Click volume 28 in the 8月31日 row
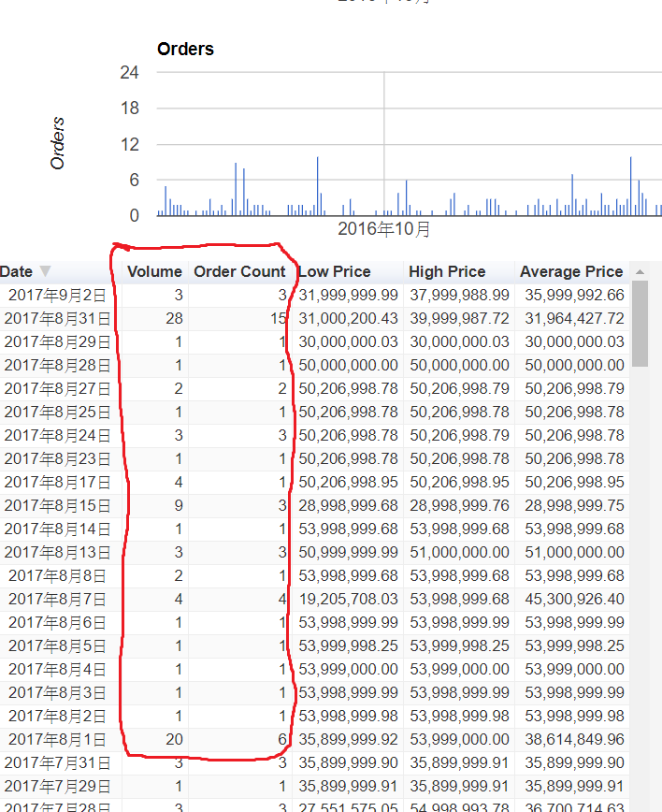Image resolution: width=662 pixels, height=812 pixels. [175, 318]
